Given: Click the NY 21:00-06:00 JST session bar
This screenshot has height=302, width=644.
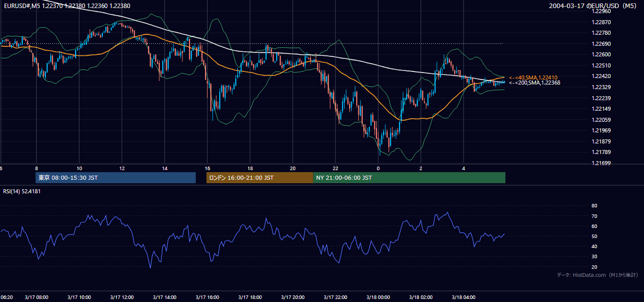Looking at the screenshot, I should tap(409, 178).
